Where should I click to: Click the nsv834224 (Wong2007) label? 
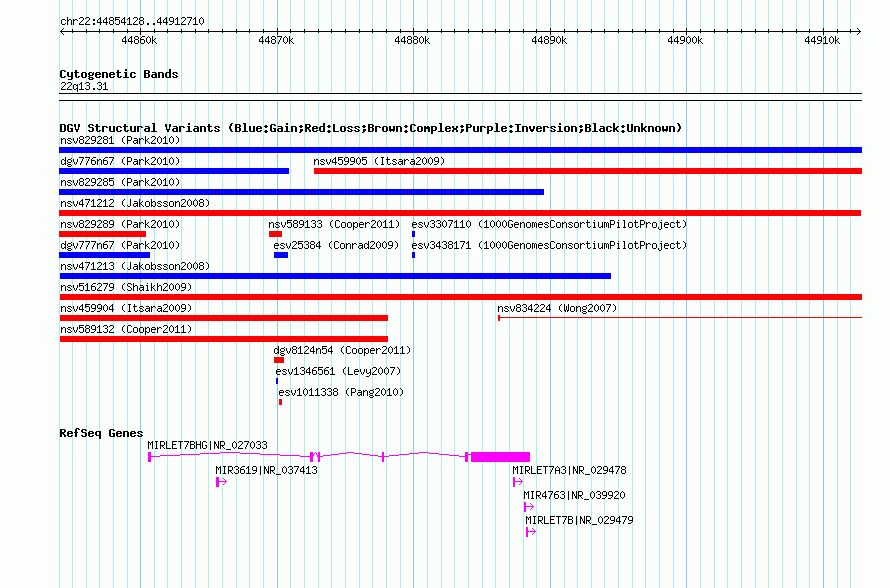point(557,308)
